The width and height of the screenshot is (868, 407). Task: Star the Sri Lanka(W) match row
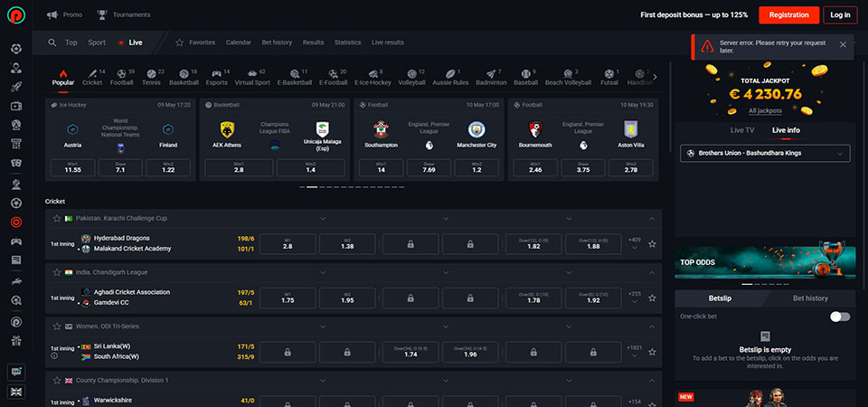click(652, 352)
